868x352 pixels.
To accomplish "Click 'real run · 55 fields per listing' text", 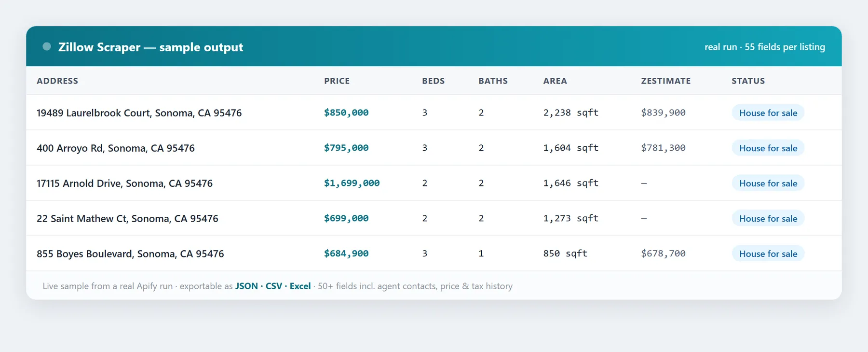I will pos(764,47).
